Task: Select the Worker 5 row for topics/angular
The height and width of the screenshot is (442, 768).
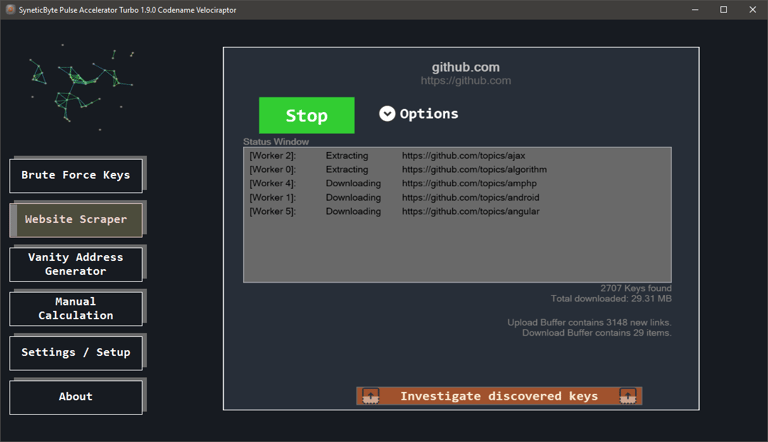Action: 457,211
